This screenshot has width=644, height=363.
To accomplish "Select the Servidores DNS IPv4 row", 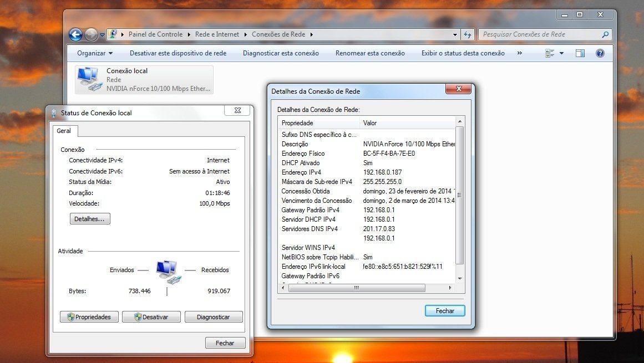I will (x=366, y=229).
